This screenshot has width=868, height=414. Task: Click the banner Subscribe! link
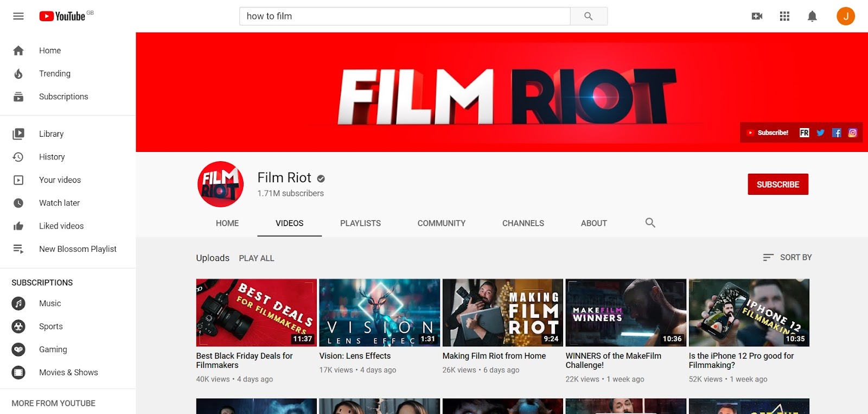[768, 133]
